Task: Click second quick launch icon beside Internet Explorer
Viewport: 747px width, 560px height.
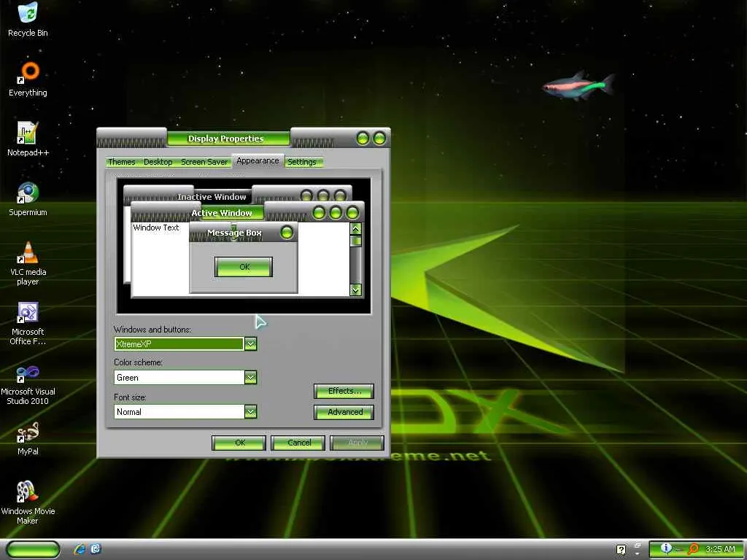Action: pos(96,549)
